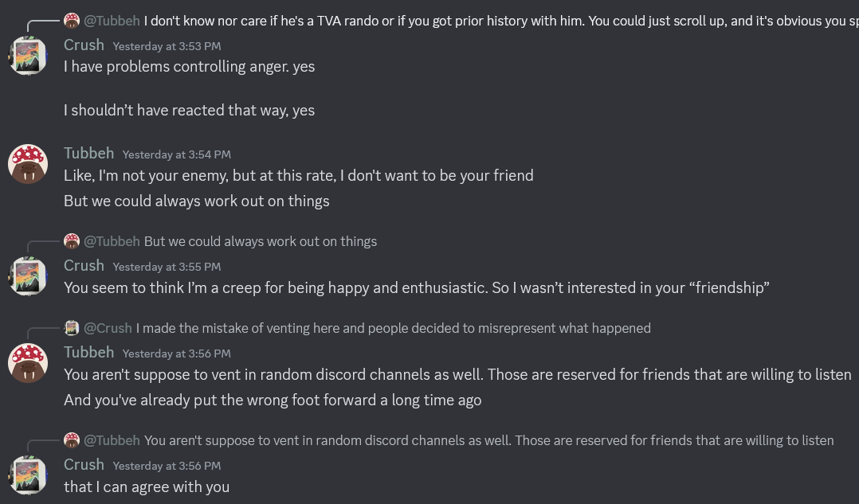
Task: Open Crush's avatar at 3:55 PM message
Action: (x=28, y=275)
